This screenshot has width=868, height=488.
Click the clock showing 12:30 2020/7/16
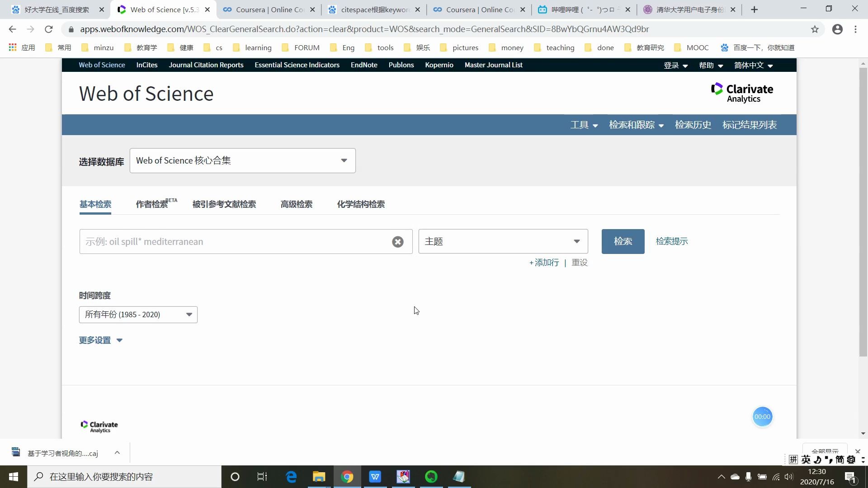[817, 477]
